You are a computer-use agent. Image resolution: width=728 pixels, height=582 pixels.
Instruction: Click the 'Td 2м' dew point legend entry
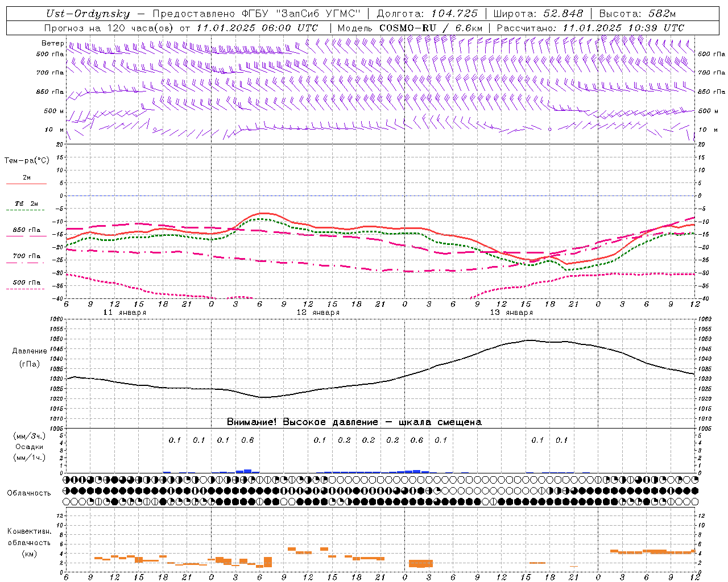tap(26, 203)
